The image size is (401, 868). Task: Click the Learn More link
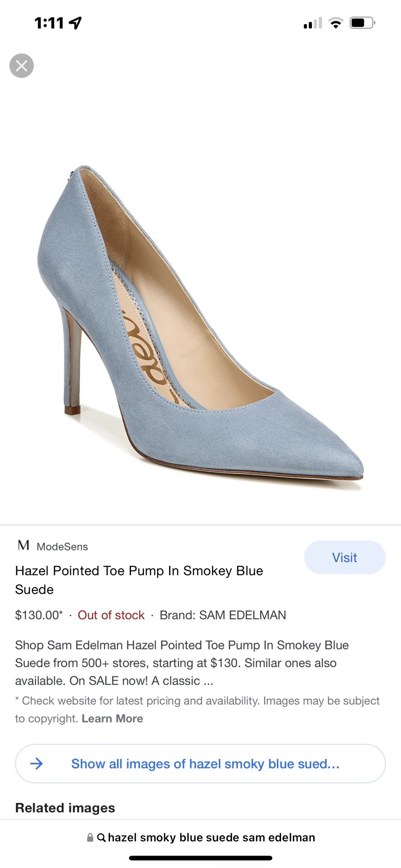(112, 718)
